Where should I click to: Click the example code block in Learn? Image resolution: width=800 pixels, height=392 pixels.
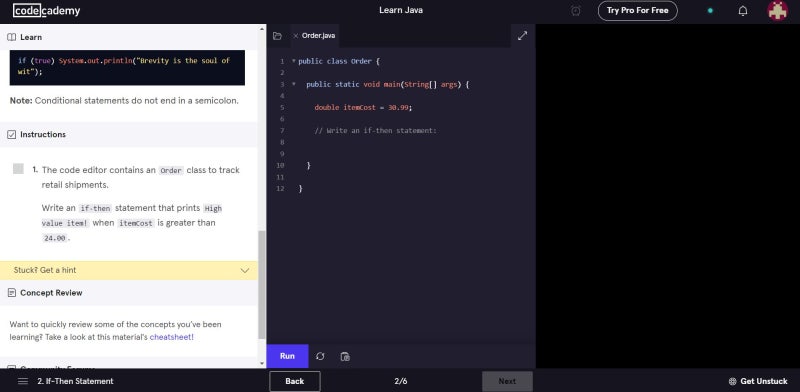127,67
